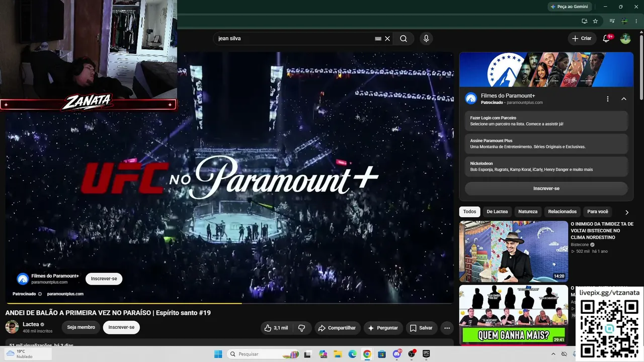Screen dimensions: 644x362
Task: Select the Natureza filter chip
Action: pos(528,212)
